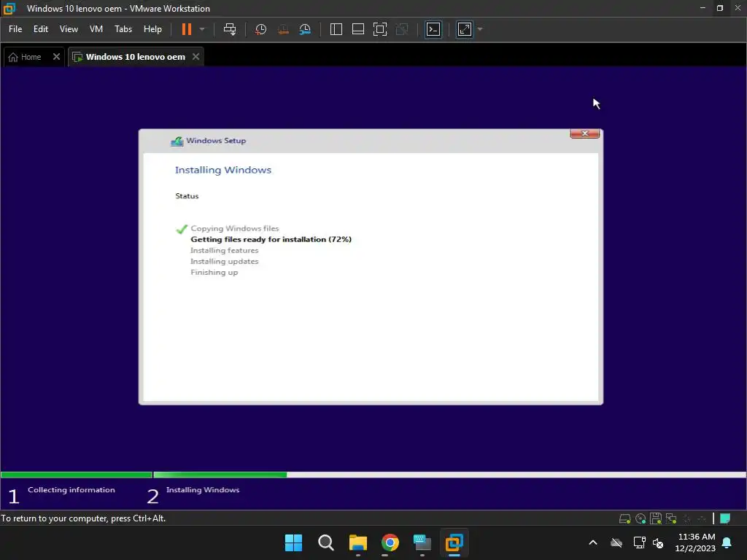Take a snapshot of this virtual machine
The width and height of the screenshot is (747, 560).
(260, 29)
